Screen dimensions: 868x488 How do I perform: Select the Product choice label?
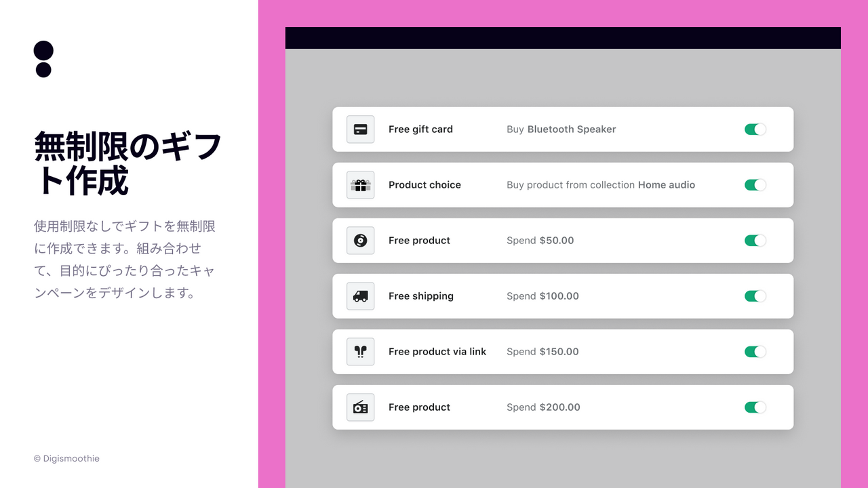tap(425, 185)
